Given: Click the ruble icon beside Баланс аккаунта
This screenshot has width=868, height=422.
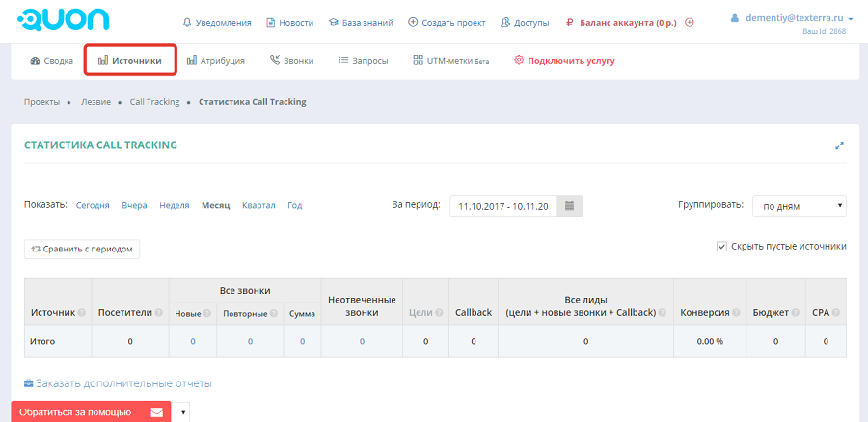Looking at the screenshot, I should click(570, 23).
